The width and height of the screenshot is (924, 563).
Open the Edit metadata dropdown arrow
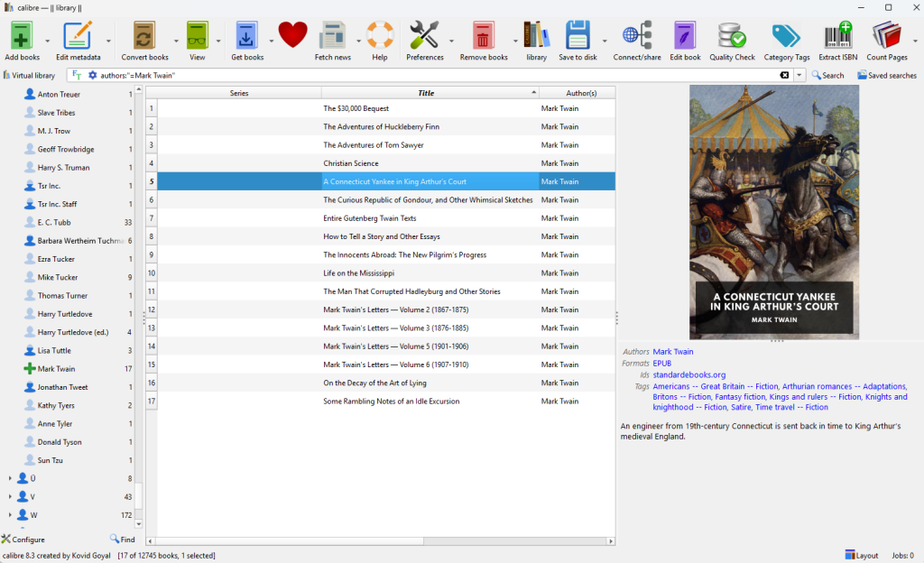tap(108, 42)
